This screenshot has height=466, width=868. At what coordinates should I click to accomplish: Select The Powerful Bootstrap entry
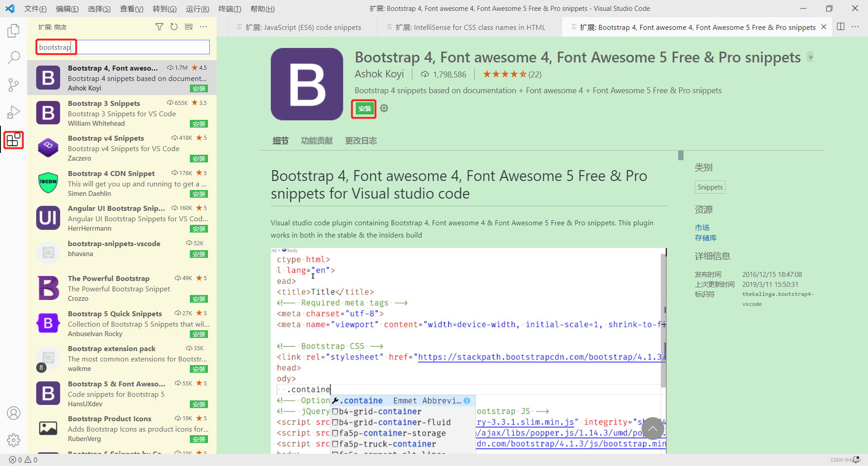(x=122, y=288)
